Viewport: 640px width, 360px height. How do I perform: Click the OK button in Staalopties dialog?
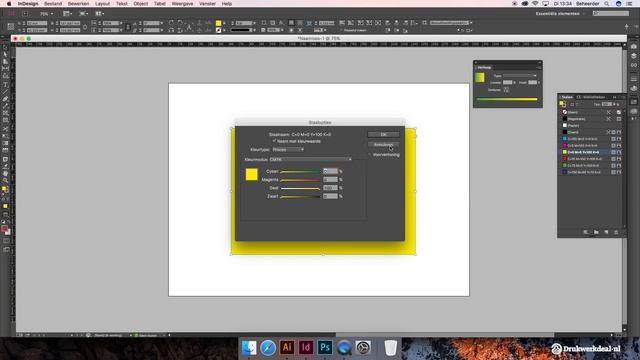[x=383, y=134]
